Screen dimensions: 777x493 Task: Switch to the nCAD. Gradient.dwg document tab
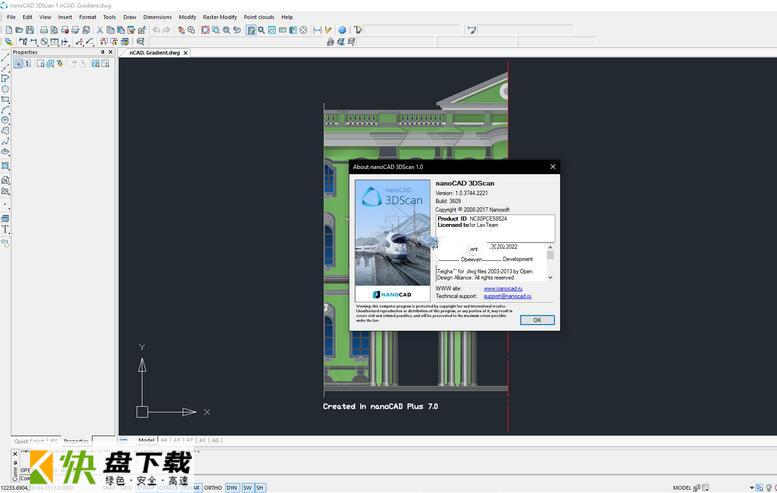155,53
